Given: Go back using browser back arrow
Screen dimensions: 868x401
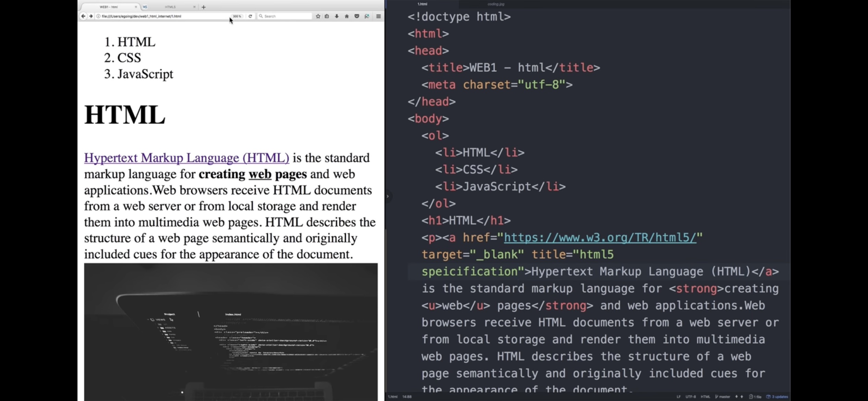Looking at the screenshot, I should click(x=83, y=16).
